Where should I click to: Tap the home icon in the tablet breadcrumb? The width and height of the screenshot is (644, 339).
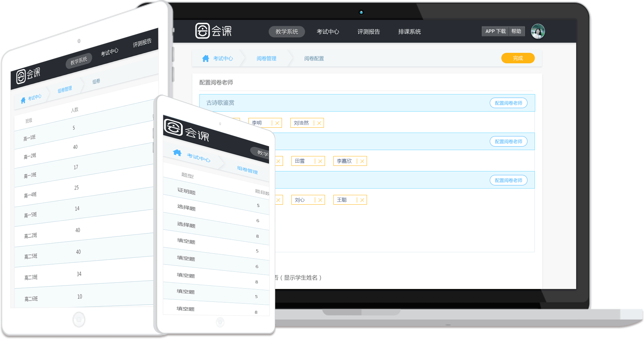click(x=23, y=100)
